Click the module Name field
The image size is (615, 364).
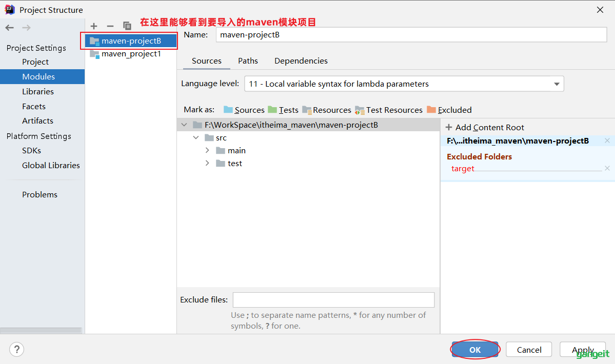tap(411, 35)
